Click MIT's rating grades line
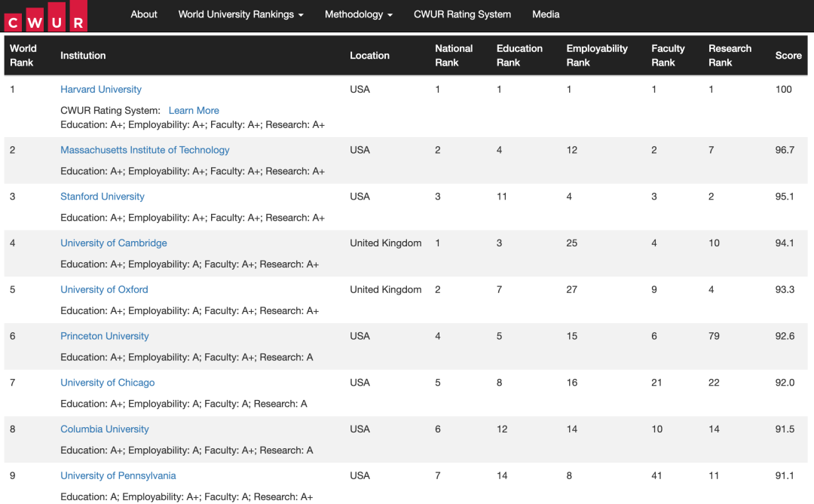The image size is (814, 504). (x=193, y=171)
